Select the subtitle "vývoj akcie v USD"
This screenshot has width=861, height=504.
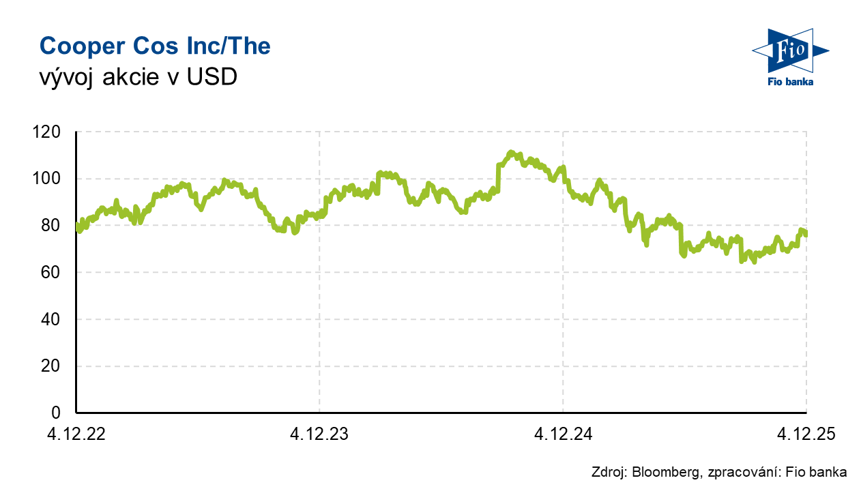[x=138, y=78]
